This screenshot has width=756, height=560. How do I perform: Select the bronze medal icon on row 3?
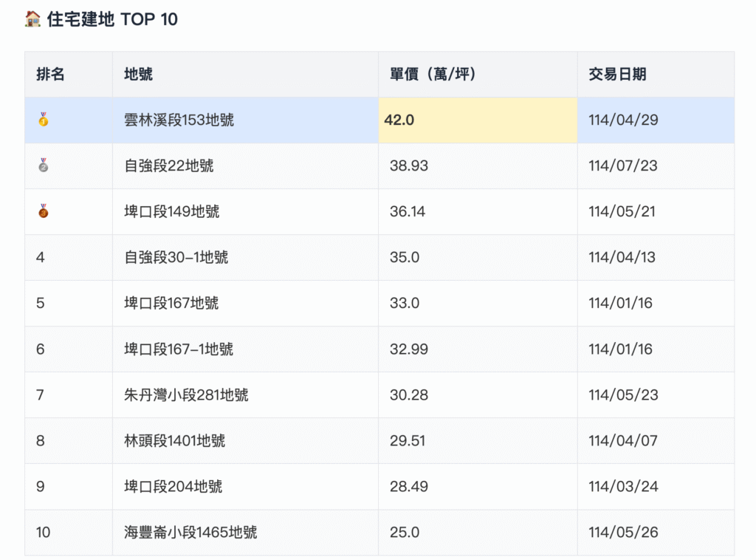(44, 211)
